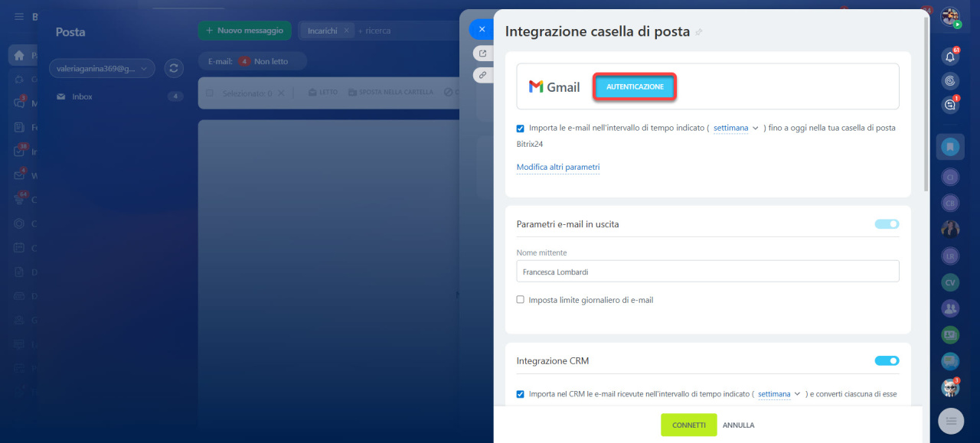Uncheck import e-mail by time interval
980x443 pixels.
pos(521,129)
